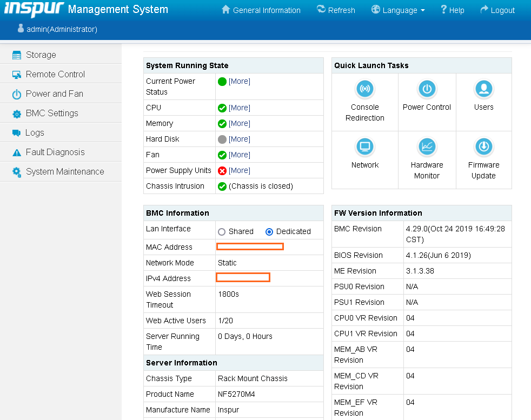Click the BMC Revision value 4.29.0
This screenshot has height=420, width=531.
(455, 234)
